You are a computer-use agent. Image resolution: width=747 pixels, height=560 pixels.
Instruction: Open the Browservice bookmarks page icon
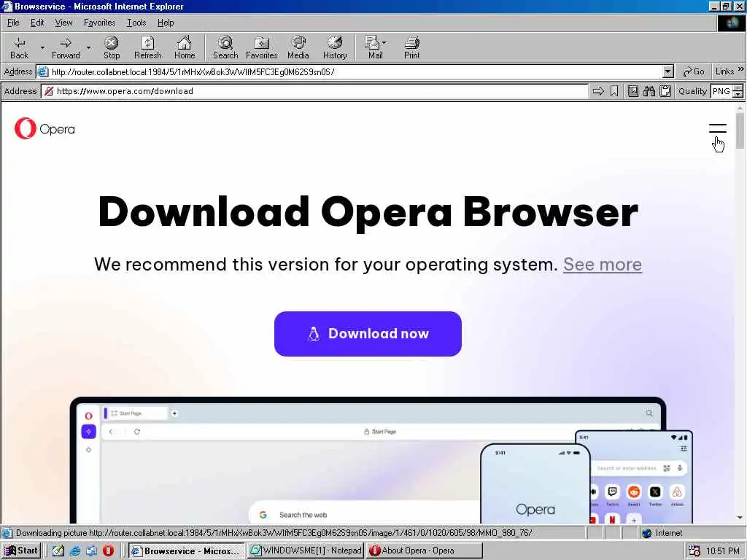[x=632, y=91]
